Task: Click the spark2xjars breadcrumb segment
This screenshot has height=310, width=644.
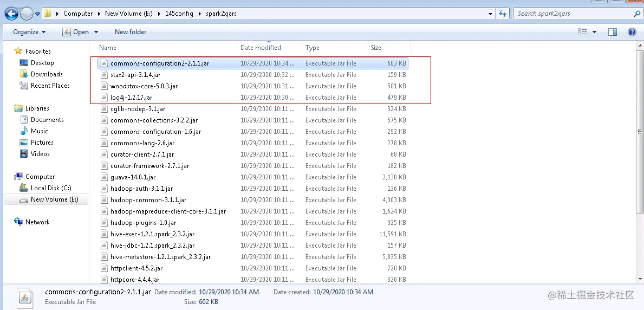Action: 221,14
